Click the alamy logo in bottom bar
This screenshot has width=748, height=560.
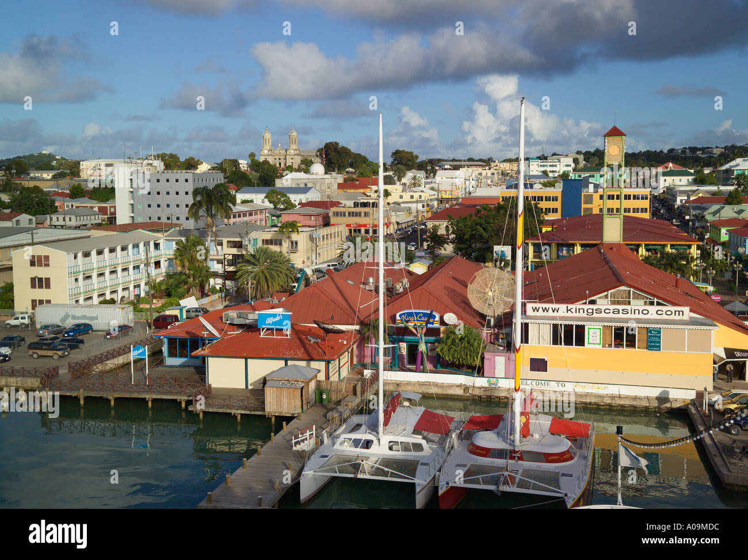[x=58, y=534]
